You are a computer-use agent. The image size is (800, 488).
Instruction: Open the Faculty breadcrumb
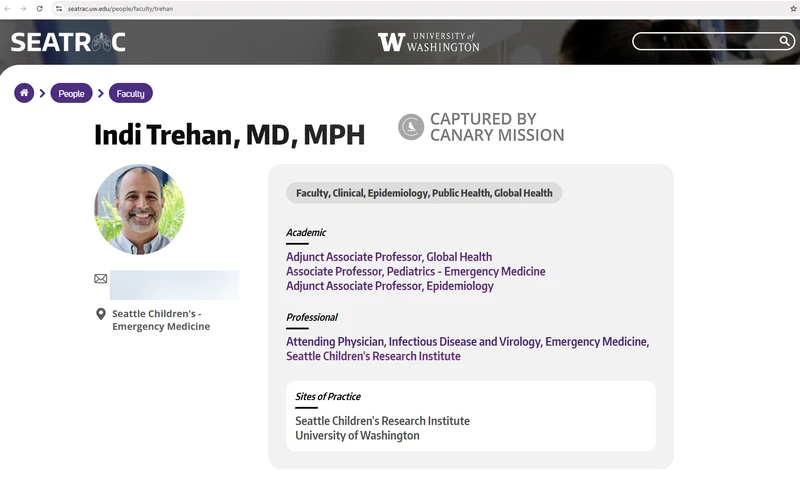[x=130, y=93]
